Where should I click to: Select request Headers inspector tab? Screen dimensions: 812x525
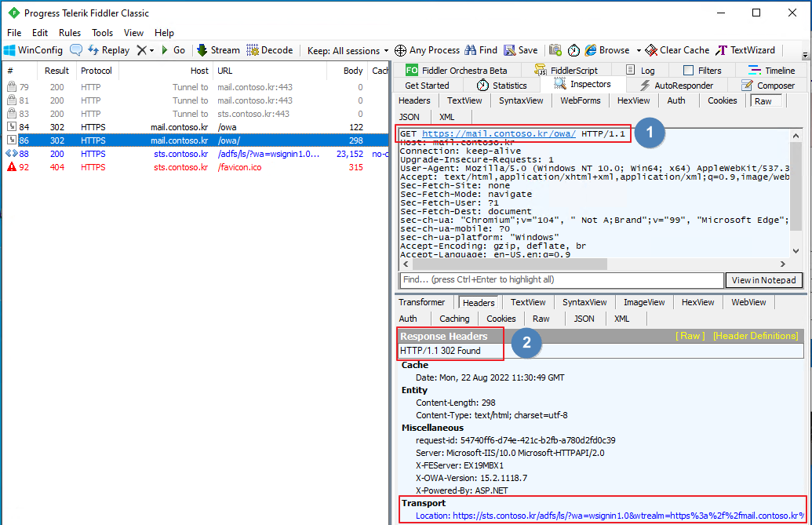414,100
